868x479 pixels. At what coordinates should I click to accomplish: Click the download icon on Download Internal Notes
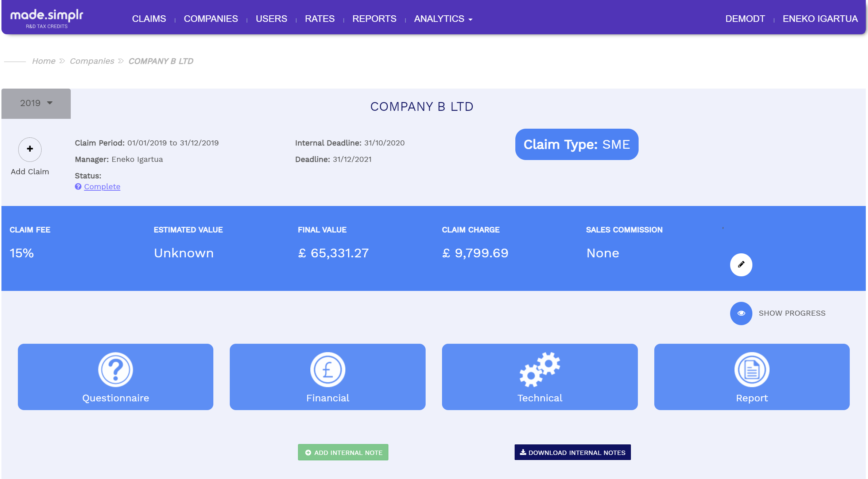522,452
